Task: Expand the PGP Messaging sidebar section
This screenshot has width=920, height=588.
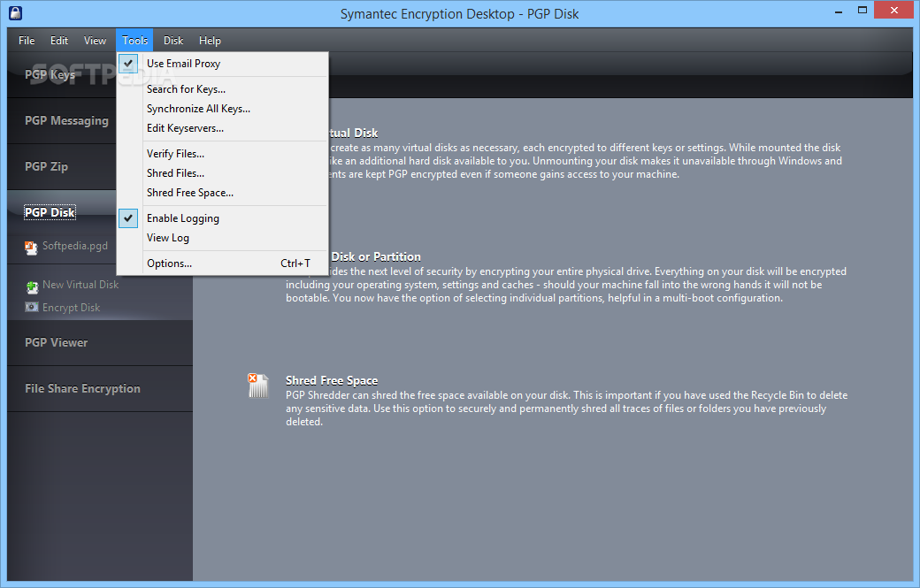Action: click(x=66, y=121)
